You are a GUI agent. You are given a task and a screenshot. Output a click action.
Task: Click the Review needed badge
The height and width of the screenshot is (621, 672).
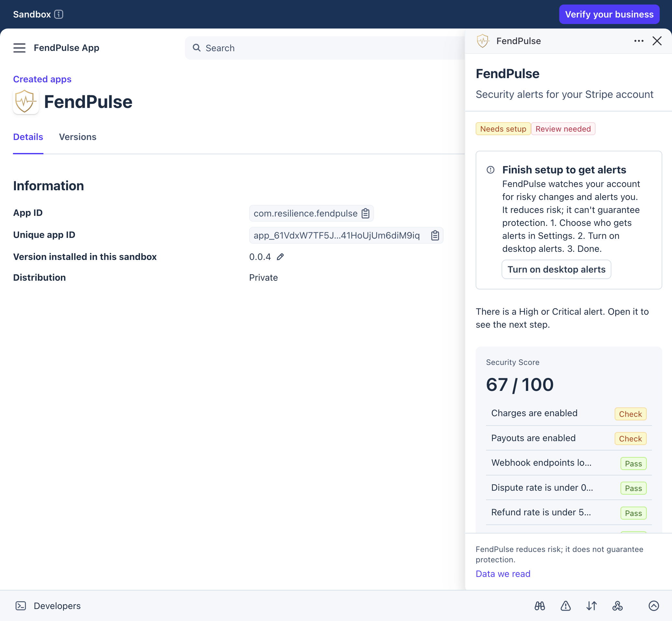coord(563,129)
